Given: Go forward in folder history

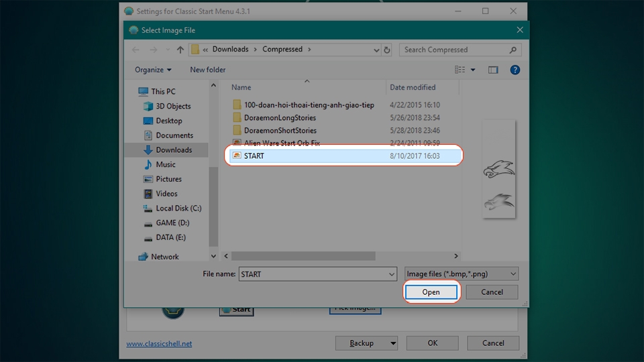Looking at the screenshot, I should pyautogui.click(x=153, y=50).
